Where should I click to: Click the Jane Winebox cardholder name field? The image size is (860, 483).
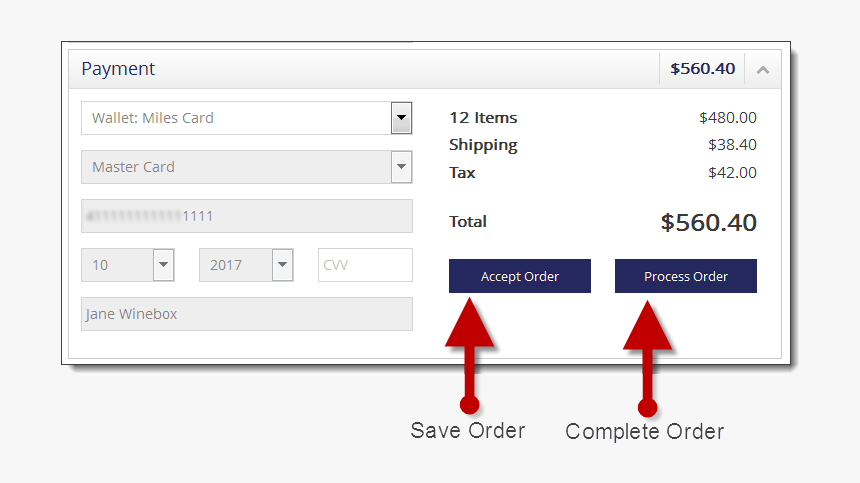point(246,314)
